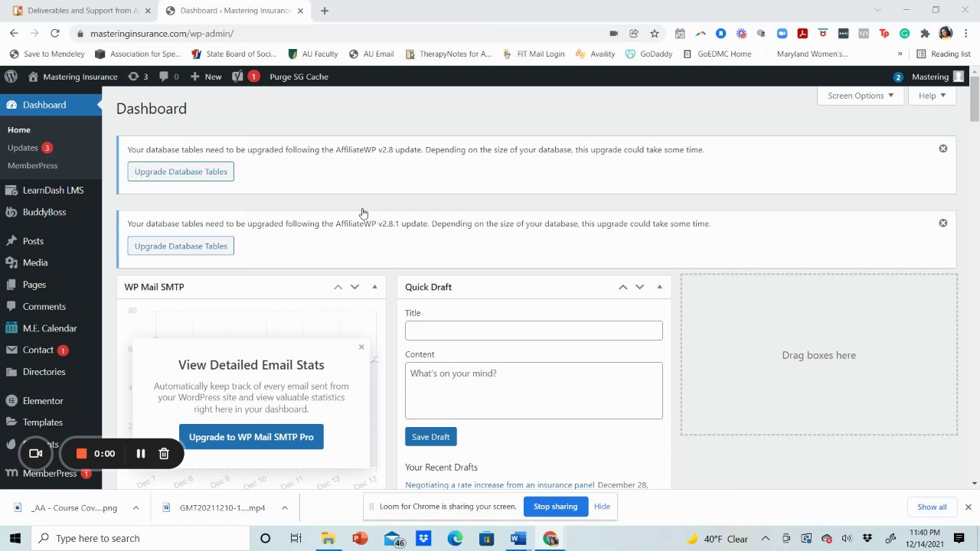
Task: Move Quick Draft widget down
Action: click(x=639, y=287)
